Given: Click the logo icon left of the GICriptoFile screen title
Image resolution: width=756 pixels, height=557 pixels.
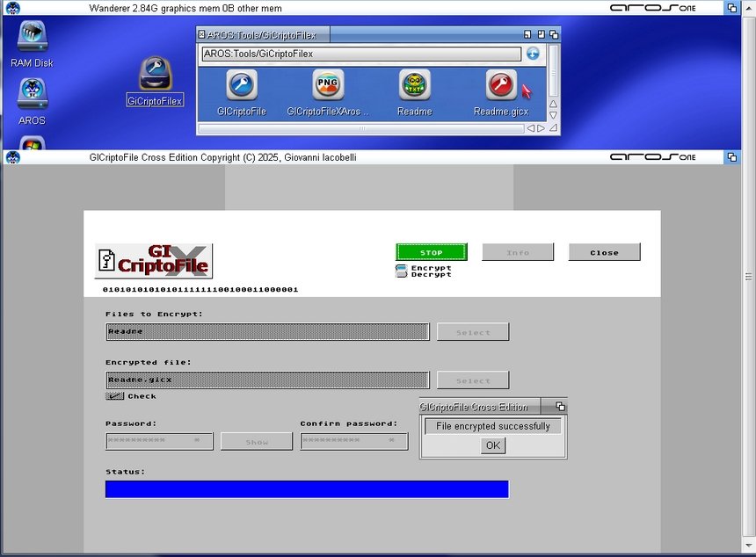Looking at the screenshot, I should (x=13, y=157).
